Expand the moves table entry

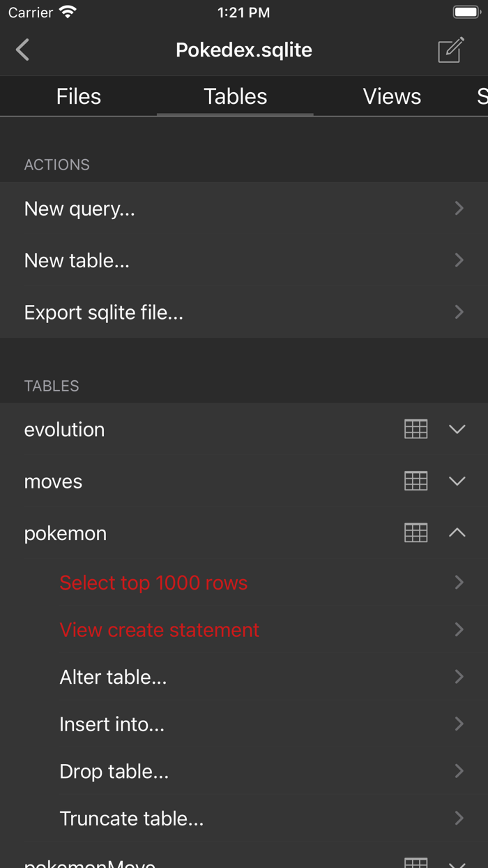pos(457,481)
